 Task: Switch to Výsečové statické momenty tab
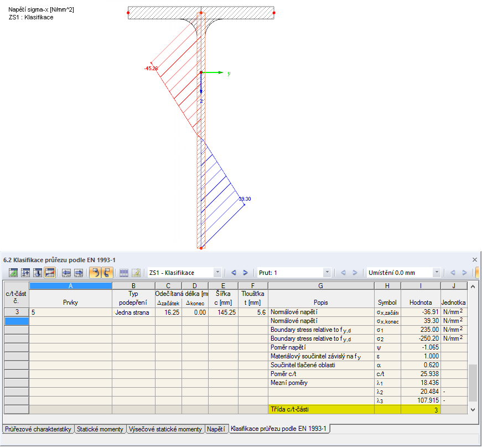[x=165, y=429]
